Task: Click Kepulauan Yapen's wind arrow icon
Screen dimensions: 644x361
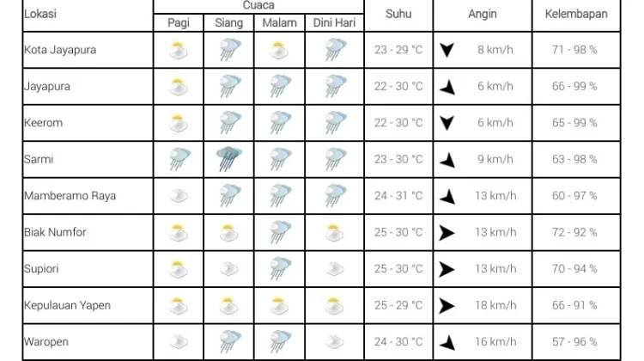Action: (x=447, y=305)
